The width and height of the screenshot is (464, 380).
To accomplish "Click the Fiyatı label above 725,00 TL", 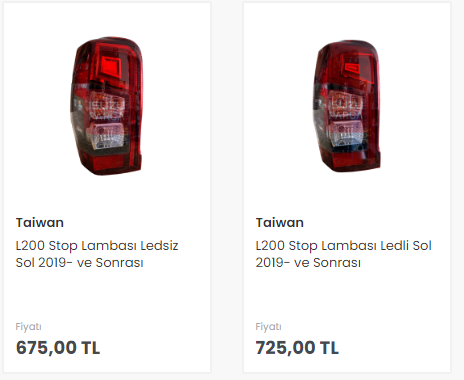I will click(268, 327).
